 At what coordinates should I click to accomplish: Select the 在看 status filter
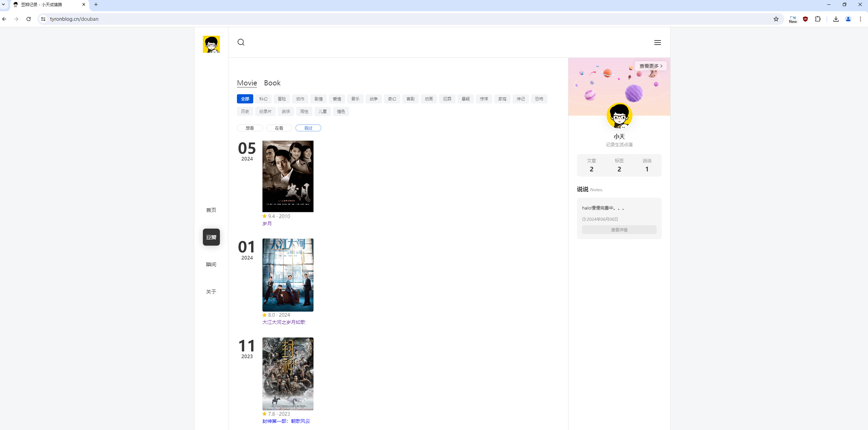tap(279, 128)
